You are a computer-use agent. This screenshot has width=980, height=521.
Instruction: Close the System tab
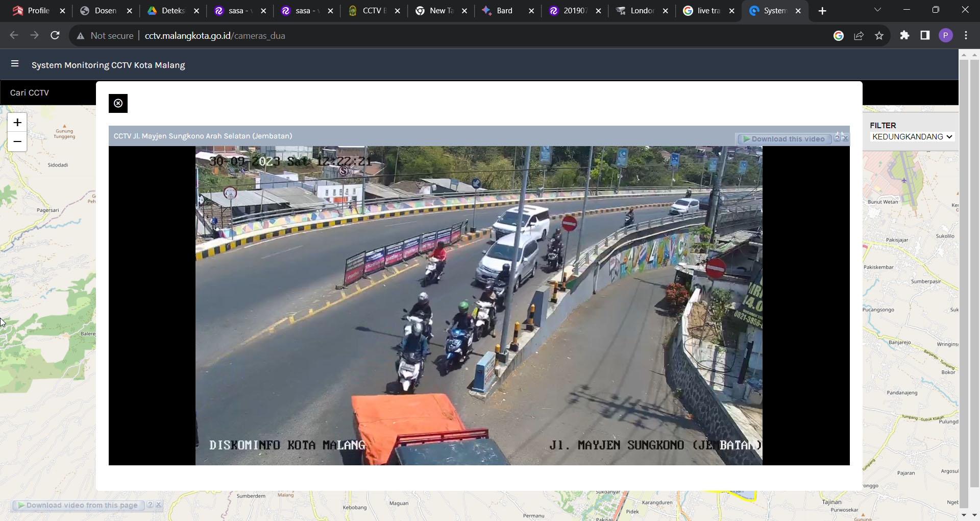[798, 11]
